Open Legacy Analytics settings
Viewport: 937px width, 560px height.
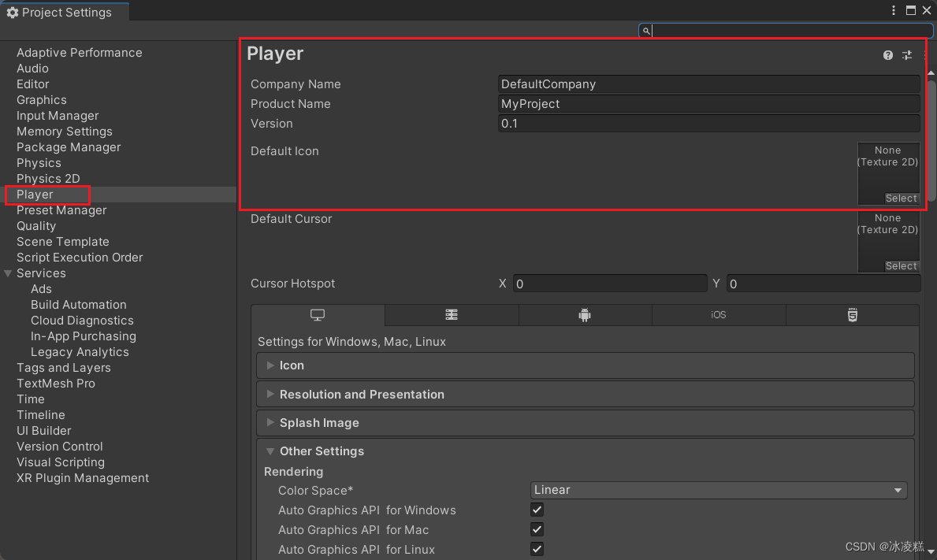pos(80,352)
